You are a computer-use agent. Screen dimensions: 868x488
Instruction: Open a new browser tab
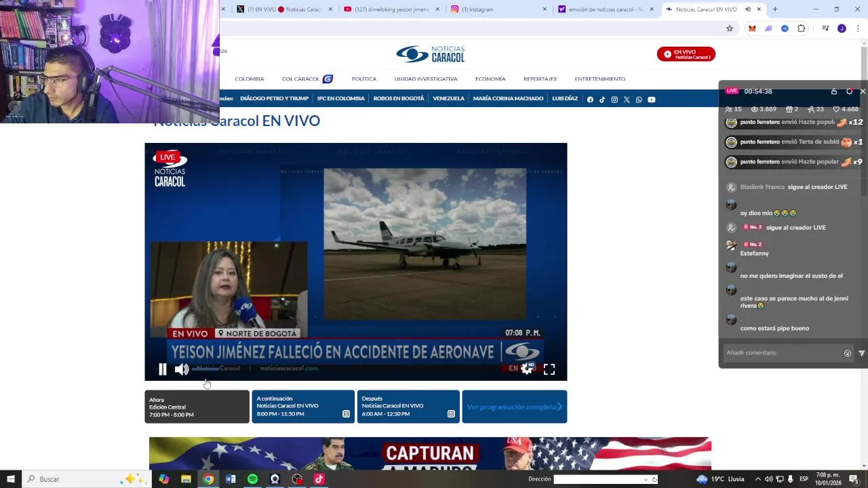coord(775,9)
